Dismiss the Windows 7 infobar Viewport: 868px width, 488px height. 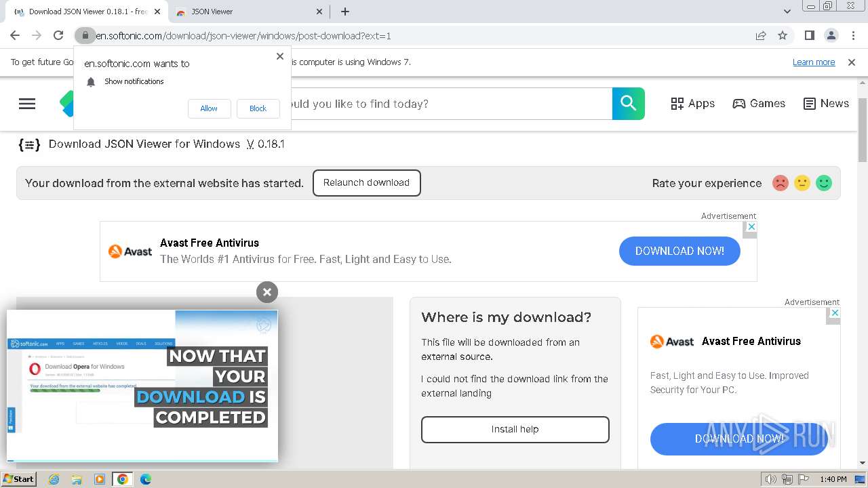pyautogui.click(x=852, y=62)
